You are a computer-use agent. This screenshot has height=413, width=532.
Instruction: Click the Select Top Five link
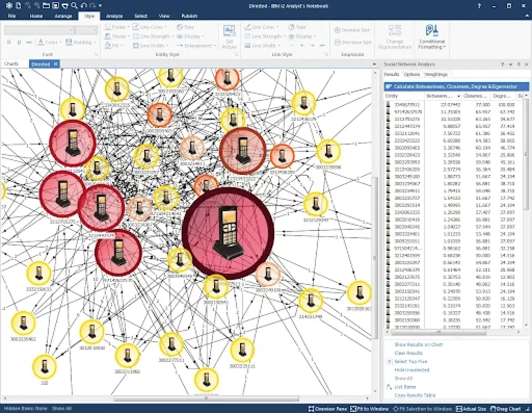410,361
